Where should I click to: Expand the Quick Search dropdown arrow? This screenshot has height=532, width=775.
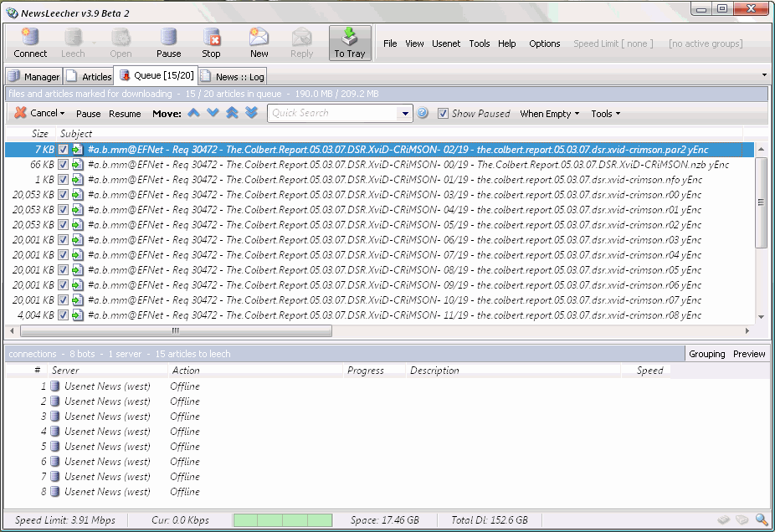405,114
